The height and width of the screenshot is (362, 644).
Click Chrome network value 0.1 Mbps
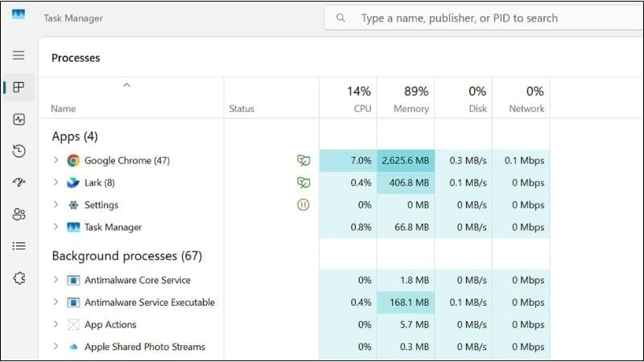[525, 160]
